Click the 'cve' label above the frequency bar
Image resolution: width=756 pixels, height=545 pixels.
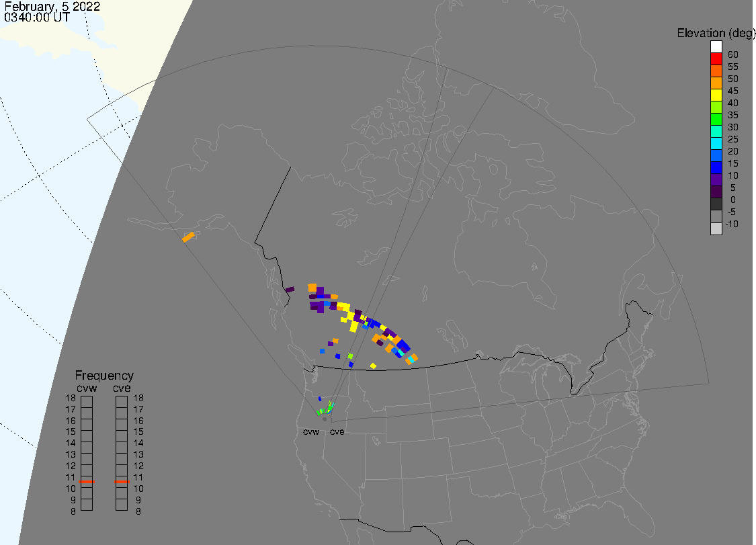point(122,388)
